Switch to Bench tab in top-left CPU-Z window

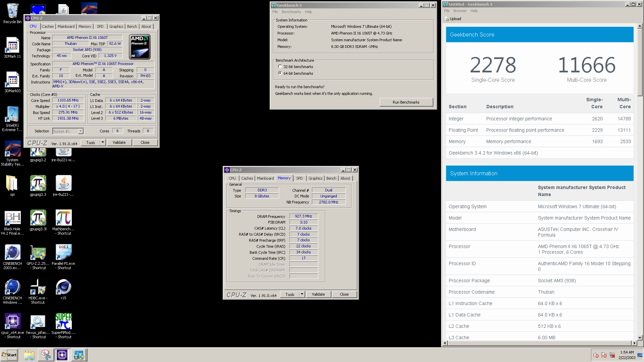(x=132, y=26)
